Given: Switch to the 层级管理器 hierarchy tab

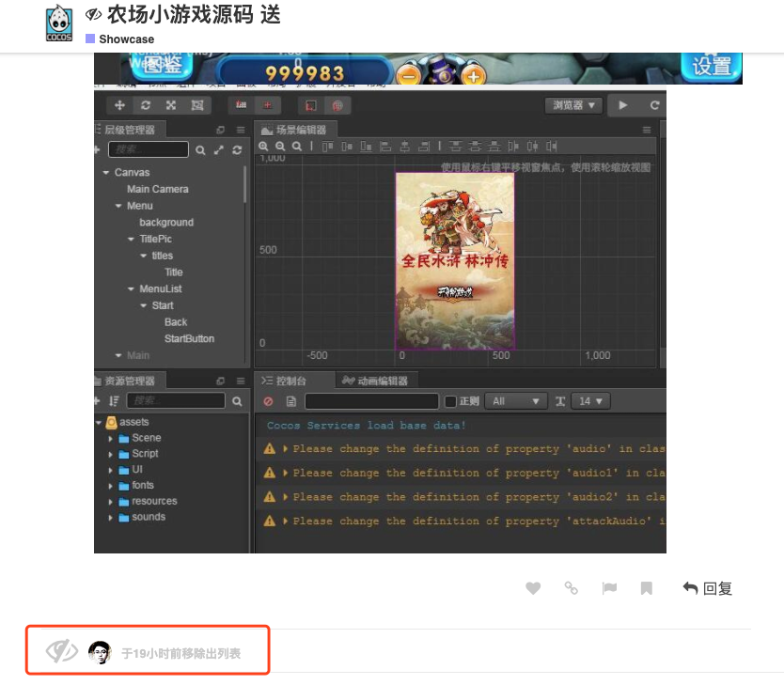Looking at the screenshot, I should 129,130.
